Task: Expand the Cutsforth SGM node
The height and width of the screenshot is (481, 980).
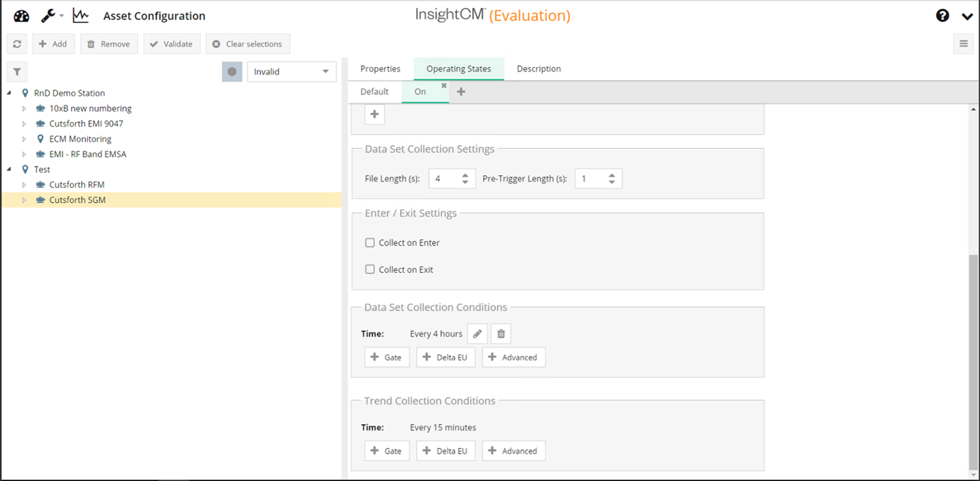Action: click(x=24, y=200)
